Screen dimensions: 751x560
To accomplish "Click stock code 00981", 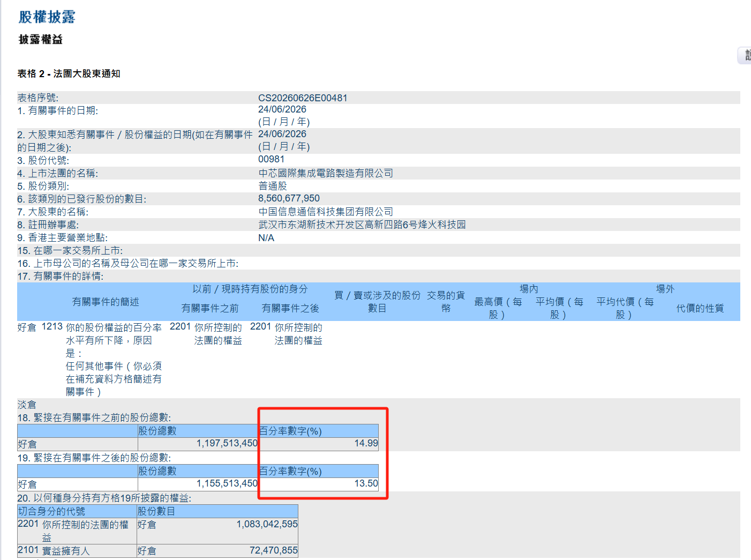I will pyautogui.click(x=272, y=159).
